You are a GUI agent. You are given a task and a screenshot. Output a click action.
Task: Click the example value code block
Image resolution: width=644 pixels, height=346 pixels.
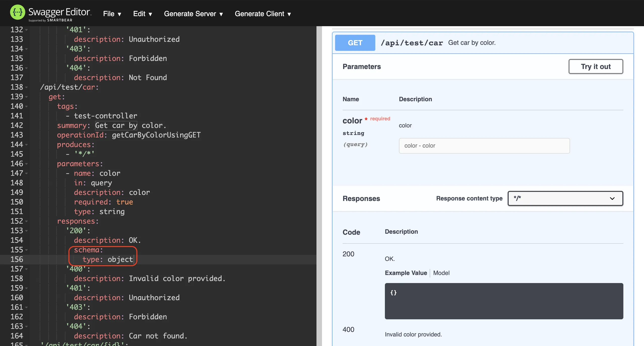pos(504,301)
